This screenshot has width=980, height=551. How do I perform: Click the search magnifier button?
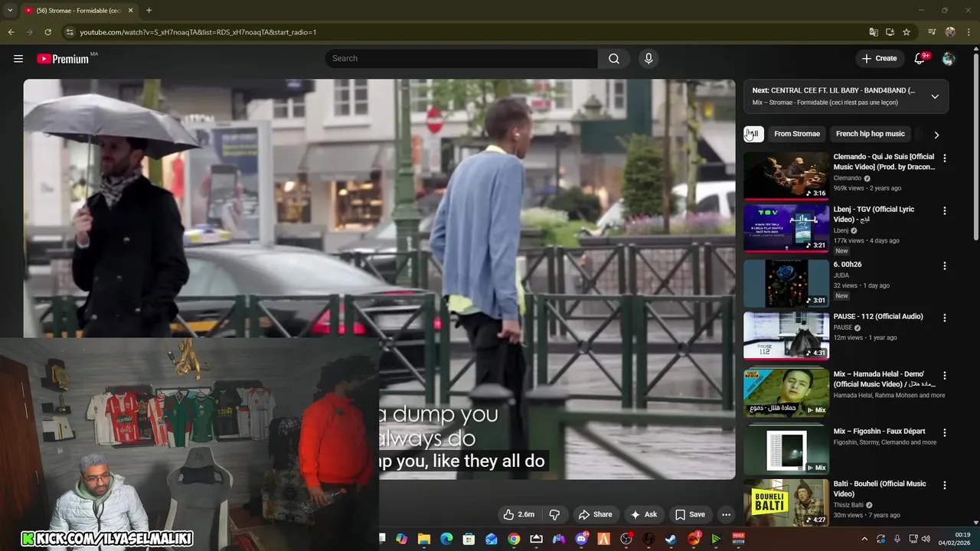[614, 58]
